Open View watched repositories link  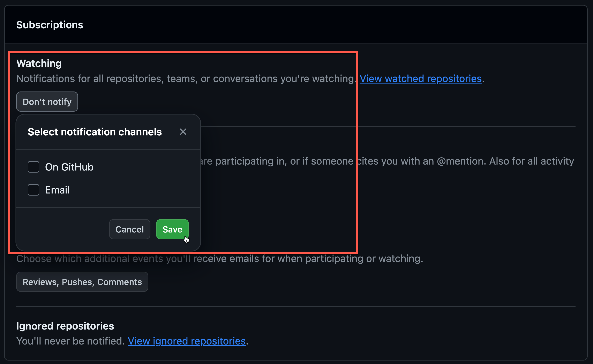(x=420, y=79)
